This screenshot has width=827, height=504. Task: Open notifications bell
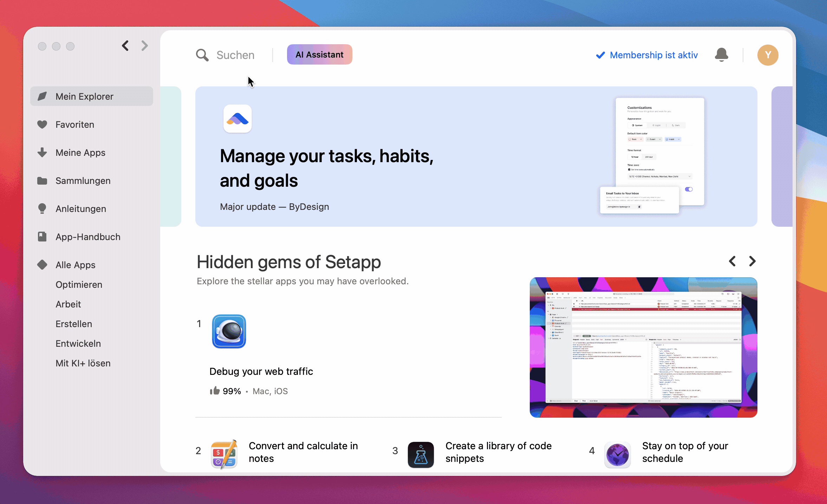pyautogui.click(x=721, y=55)
